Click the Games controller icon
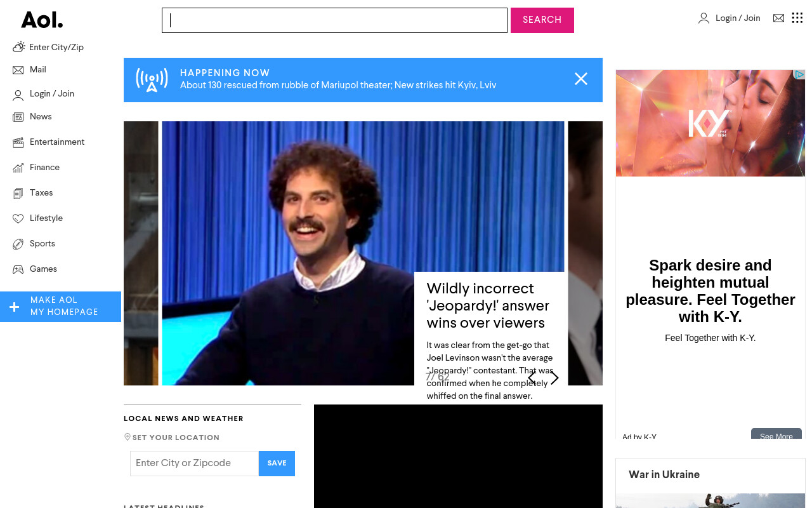 (x=18, y=269)
